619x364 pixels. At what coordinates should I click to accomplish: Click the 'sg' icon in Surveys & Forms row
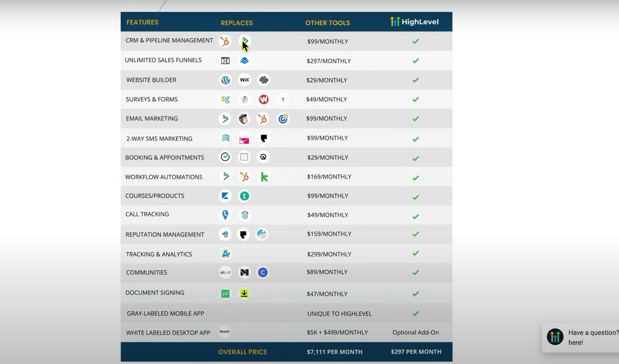225,99
